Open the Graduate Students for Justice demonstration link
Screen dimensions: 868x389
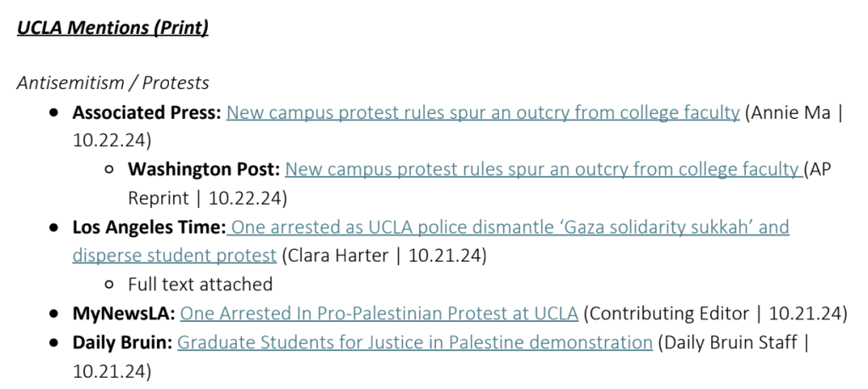pyautogui.click(x=415, y=343)
